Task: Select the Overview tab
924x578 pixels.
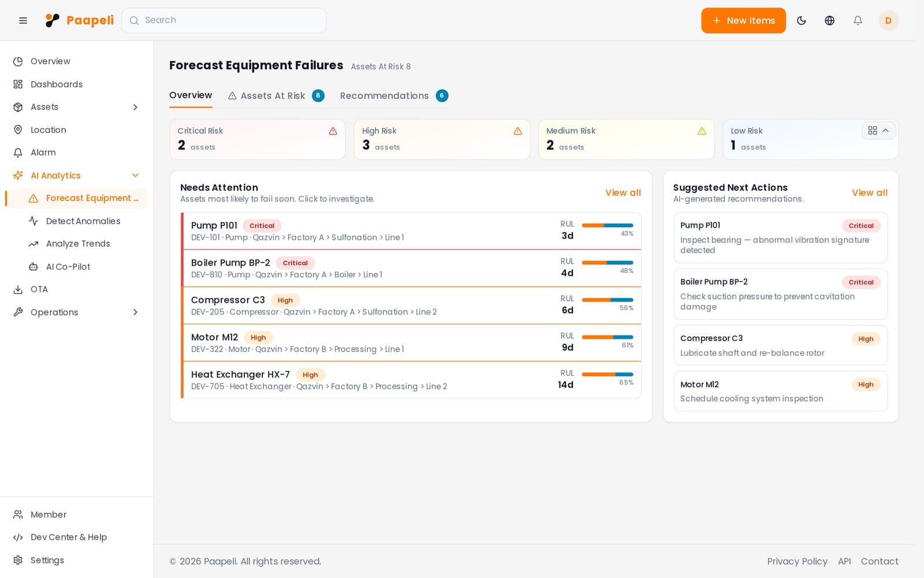Action: click(x=191, y=95)
